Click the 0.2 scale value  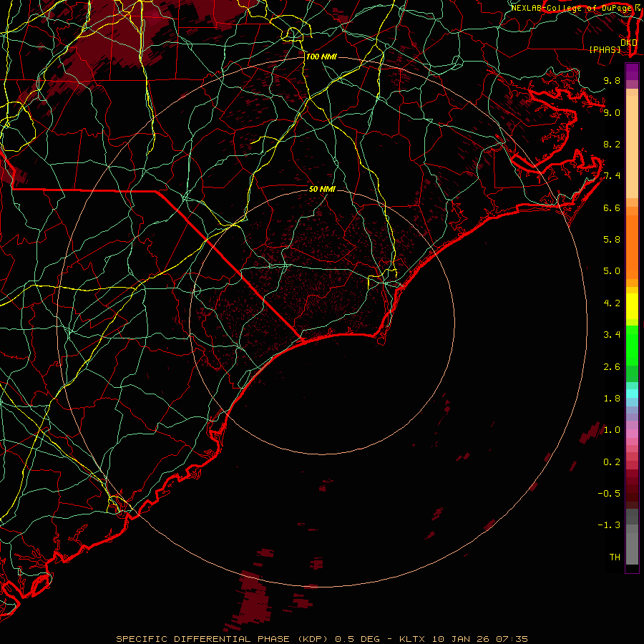pyautogui.click(x=612, y=462)
